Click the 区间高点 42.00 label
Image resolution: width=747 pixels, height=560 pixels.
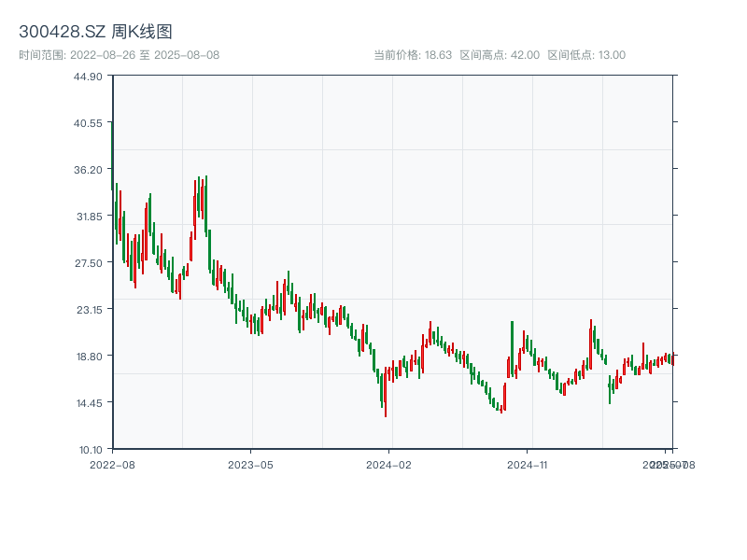pos(500,55)
